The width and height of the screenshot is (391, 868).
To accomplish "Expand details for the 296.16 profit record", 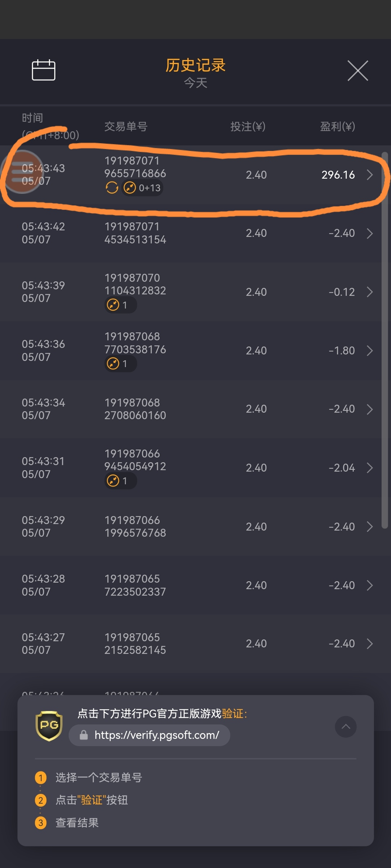I will [370, 175].
